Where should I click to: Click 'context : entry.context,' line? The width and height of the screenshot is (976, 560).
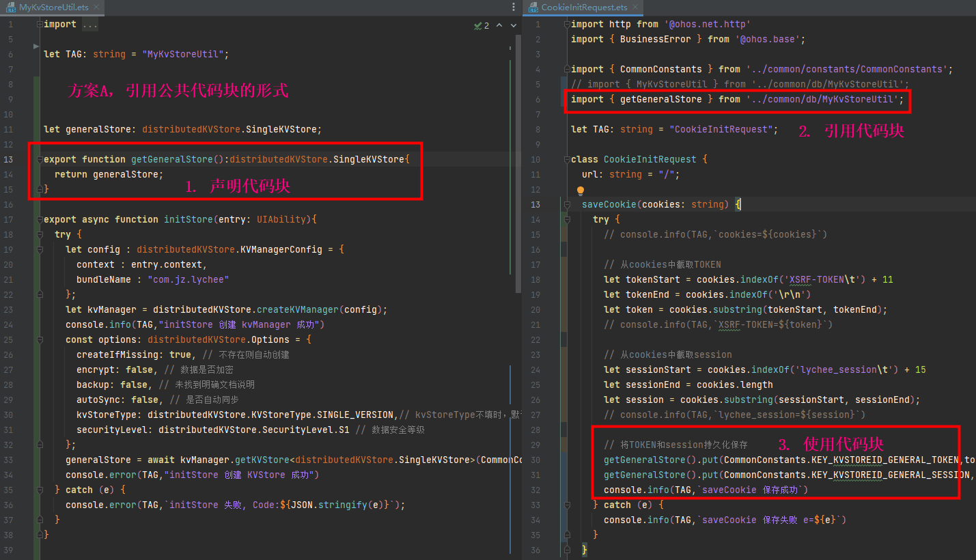pyautogui.click(x=141, y=264)
